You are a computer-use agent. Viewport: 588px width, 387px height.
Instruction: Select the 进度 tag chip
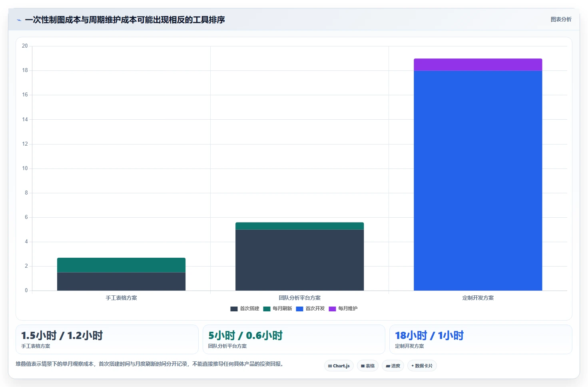click(393, 366)
